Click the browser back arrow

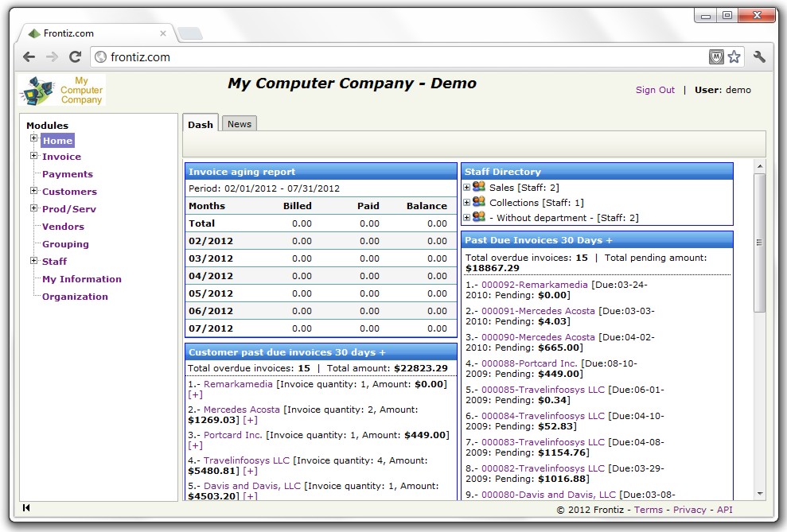click(29, 57)
